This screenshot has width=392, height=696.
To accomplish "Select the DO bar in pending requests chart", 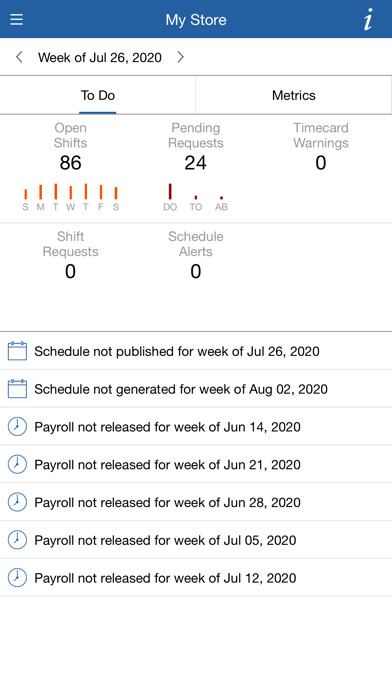I will [x=170, y=192].
